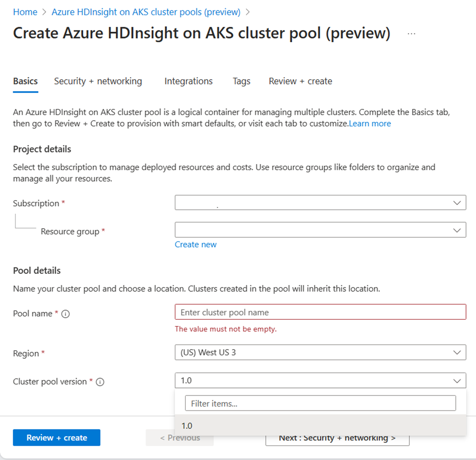Image resolution: width=476 pixels, height=460 pixels.
Task: Click the Pool name input field
Action: tap(320, 312)
